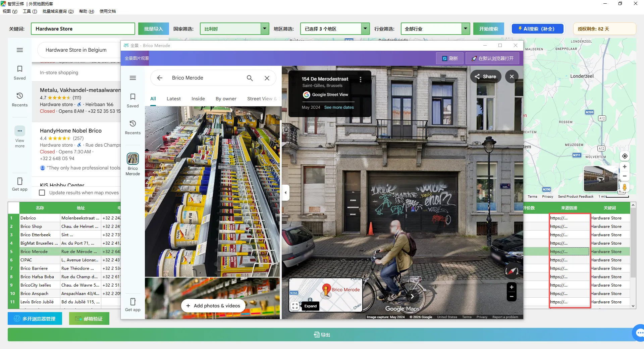Screen dimensions: 644x349
Task: Open Saved in main map sidebar
Action: [20, 72]
